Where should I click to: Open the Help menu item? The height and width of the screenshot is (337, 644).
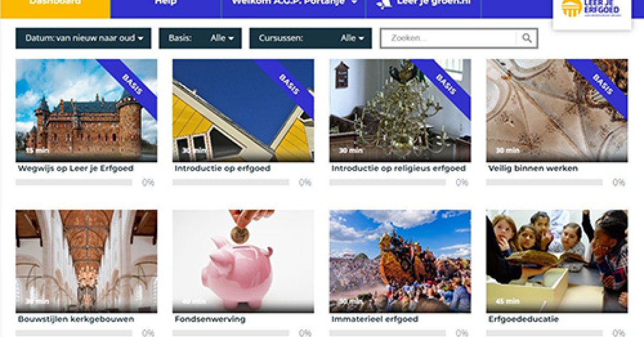pos(166,4)
